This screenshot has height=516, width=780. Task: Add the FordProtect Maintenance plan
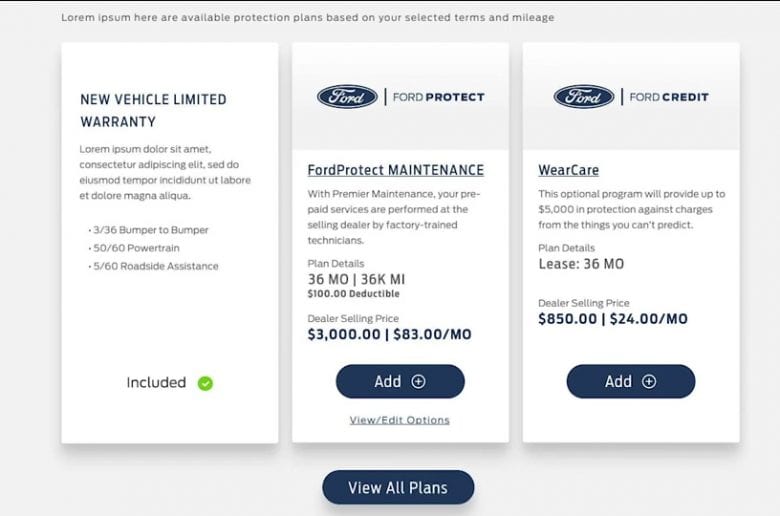[400, 382]
